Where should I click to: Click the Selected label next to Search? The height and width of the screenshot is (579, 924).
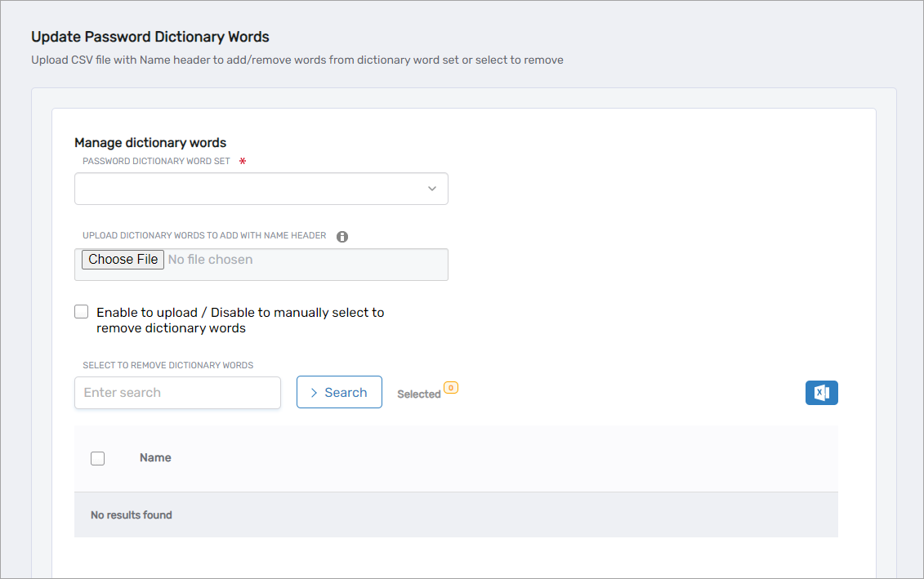[418, 394]
